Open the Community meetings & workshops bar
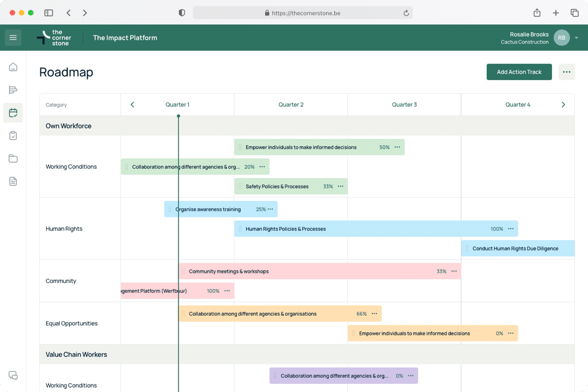 coord(320,271)
